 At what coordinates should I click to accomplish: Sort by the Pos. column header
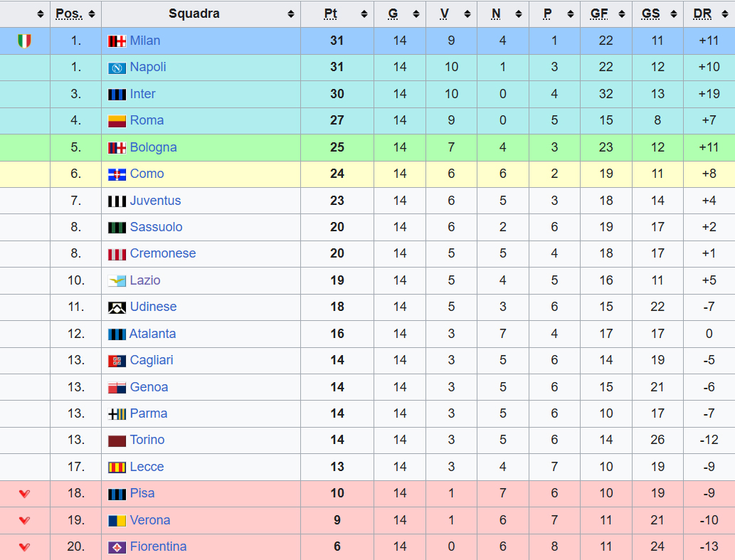69,14
